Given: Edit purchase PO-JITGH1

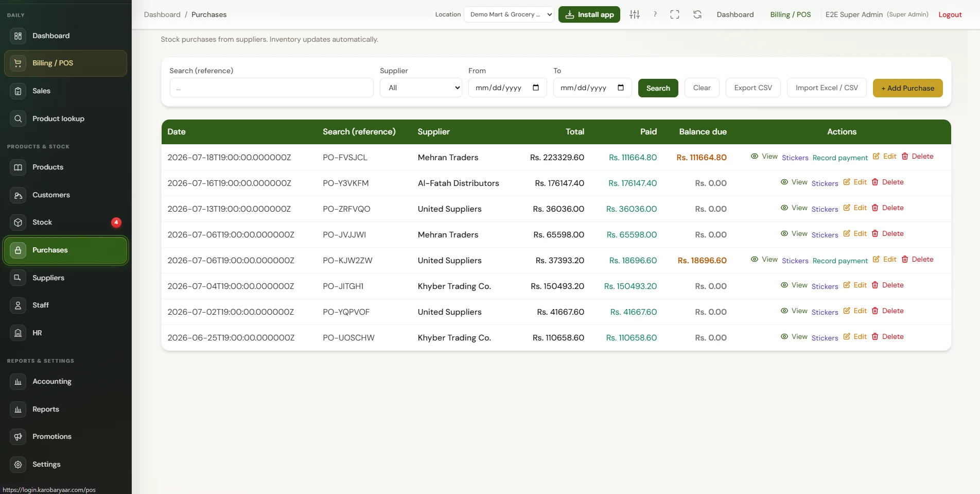Looking at the screenshot, I should pyautogui.click(x=855, y=285).
